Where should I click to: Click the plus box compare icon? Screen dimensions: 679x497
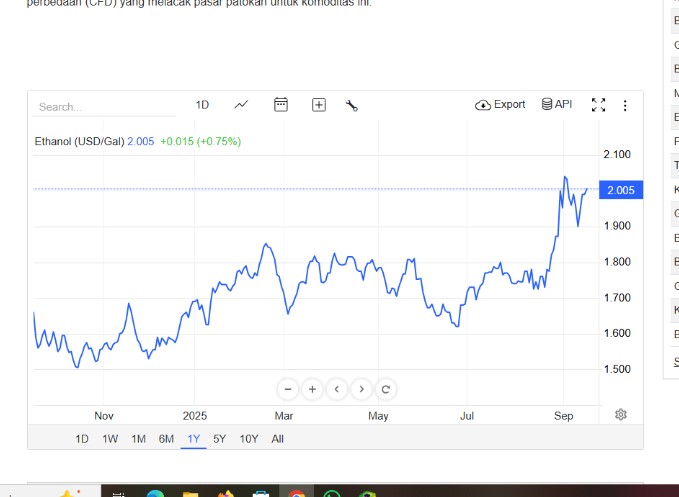[319, 105]
